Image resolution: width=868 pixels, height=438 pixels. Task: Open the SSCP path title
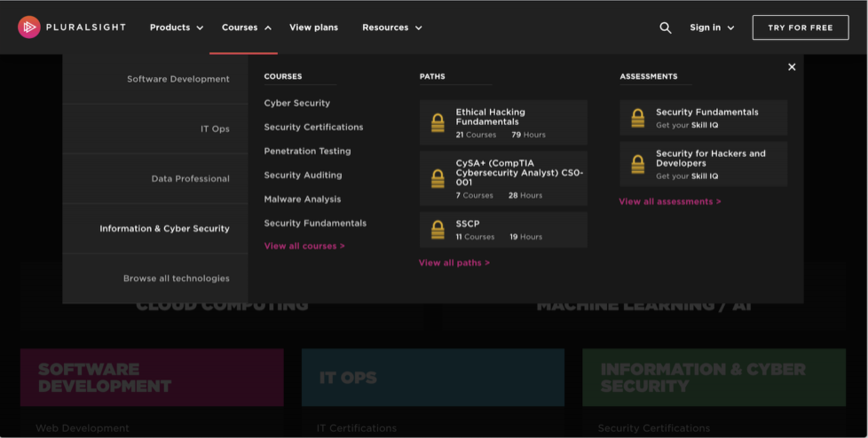[467, 224]
